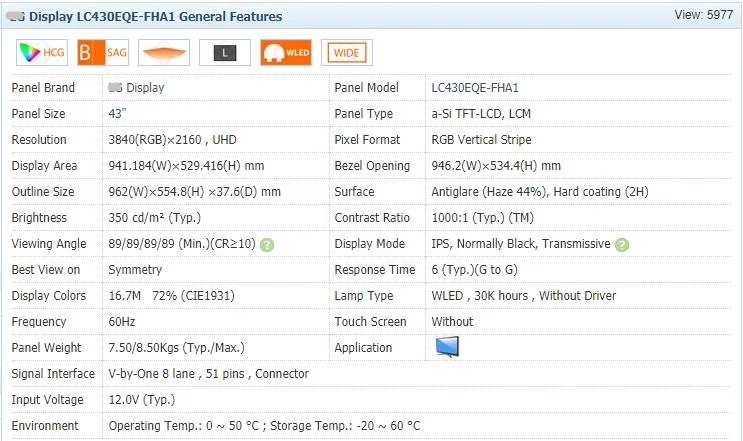Viewport: 743px width, 441px height.
Task: Click the Resolution label
Action: tap(39, 140)
